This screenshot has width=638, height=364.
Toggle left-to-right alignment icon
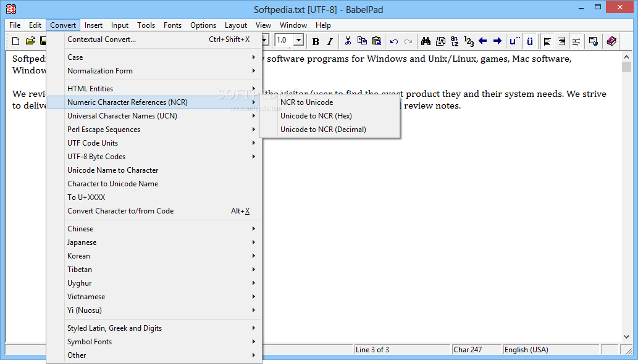547,41
